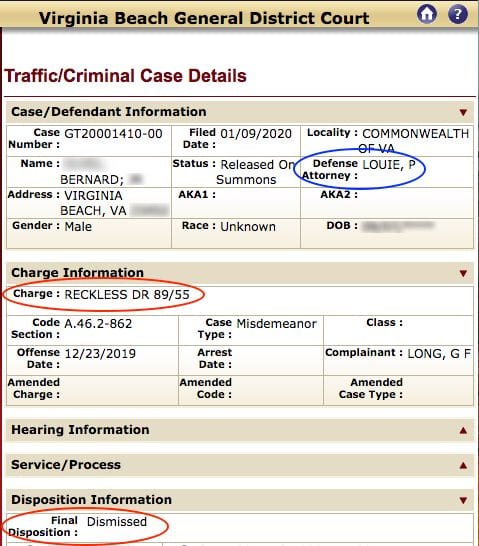This screenshot has width=479, height=546.
Task: Click complainant name LONG, G F
Action: [x=439, y=354]
